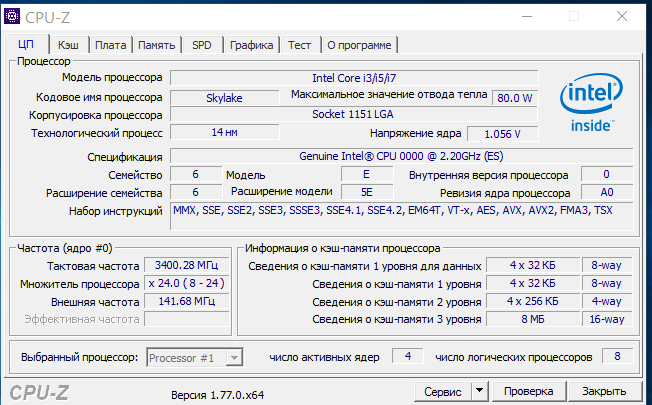Click the Закрыть button
Image resolution: width=652 pixels, height=405 pixels.
(x=604, y=392)
